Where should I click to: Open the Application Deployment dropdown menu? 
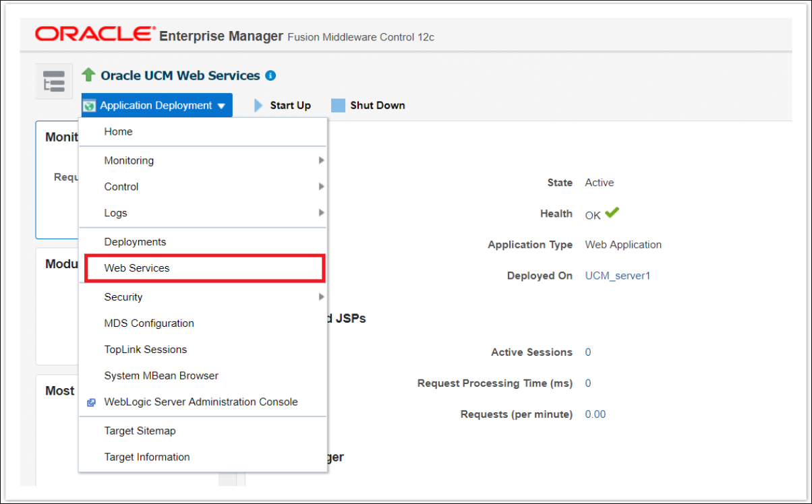coord(156,106)
